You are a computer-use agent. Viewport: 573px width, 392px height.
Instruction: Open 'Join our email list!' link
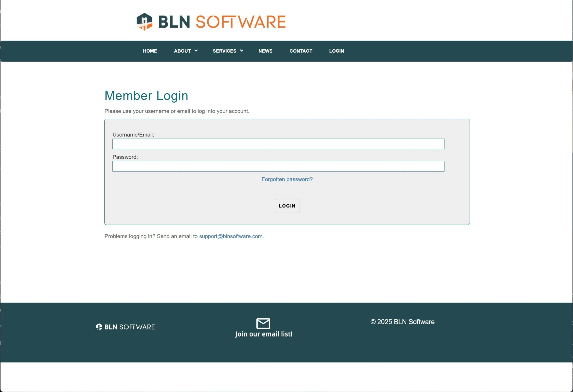(264, 334)
